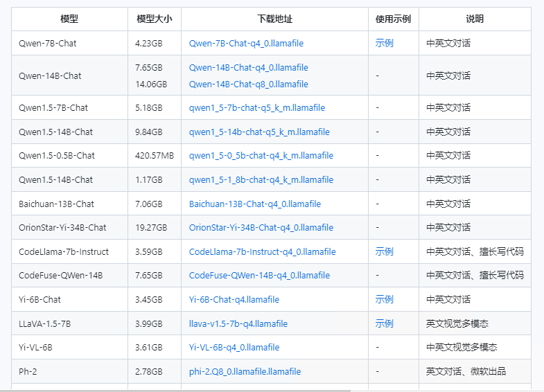
Task: Click the 说明 column header
Action: click(x=475, y=19)
